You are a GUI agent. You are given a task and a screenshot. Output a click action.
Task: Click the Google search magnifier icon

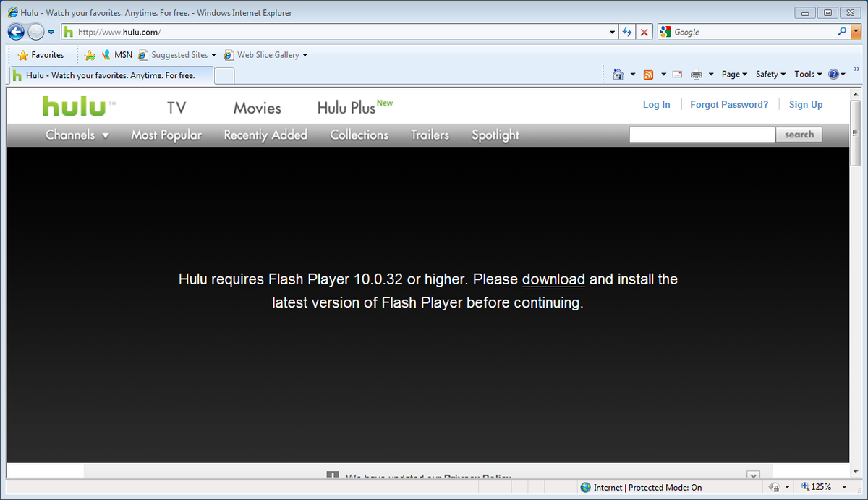843,32
